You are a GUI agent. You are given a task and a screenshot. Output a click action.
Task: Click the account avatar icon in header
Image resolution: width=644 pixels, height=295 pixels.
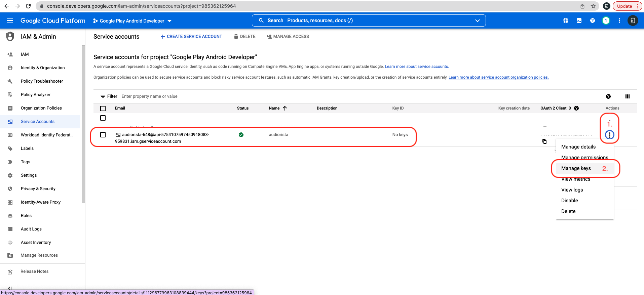(633, 20)
